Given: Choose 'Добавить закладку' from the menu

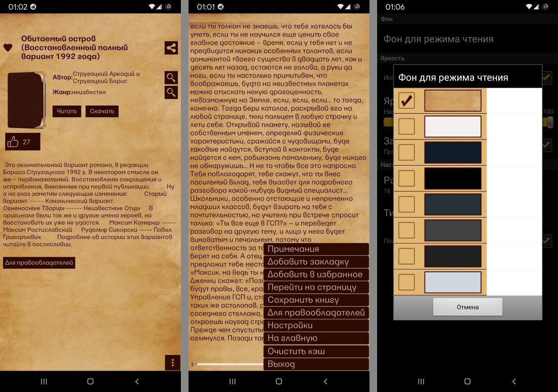Looking at the screenshot, I should coord(316,262).
